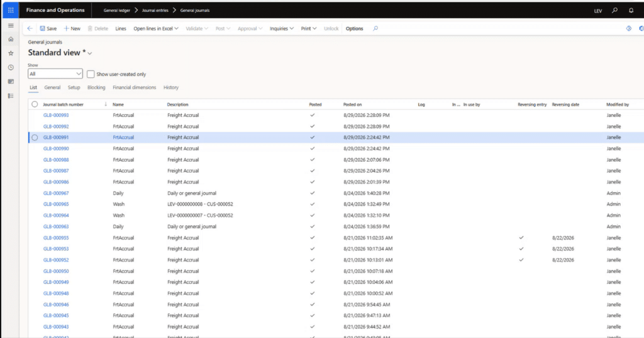Viewport: 644px width, 338px height.
Task: Select the GLB-000991 row radio button
Action: click(35, 138)
